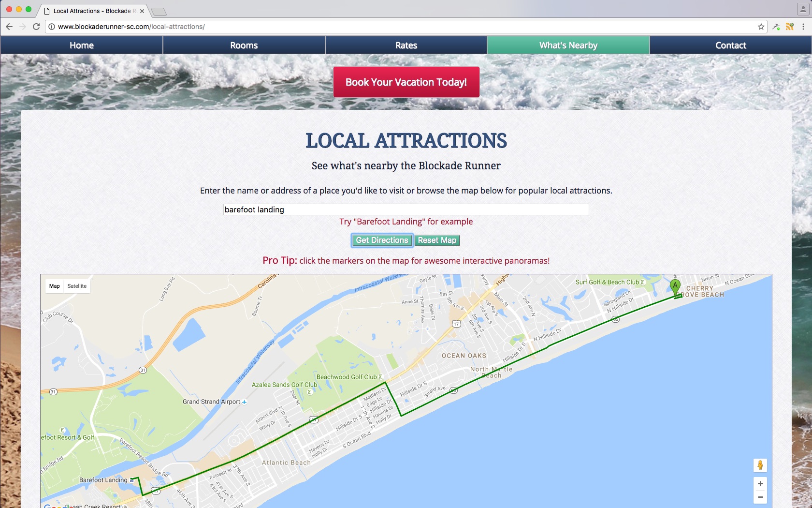Click the RSS extension icon in the toolbar
812x508 pixels.
coord(790,27)
